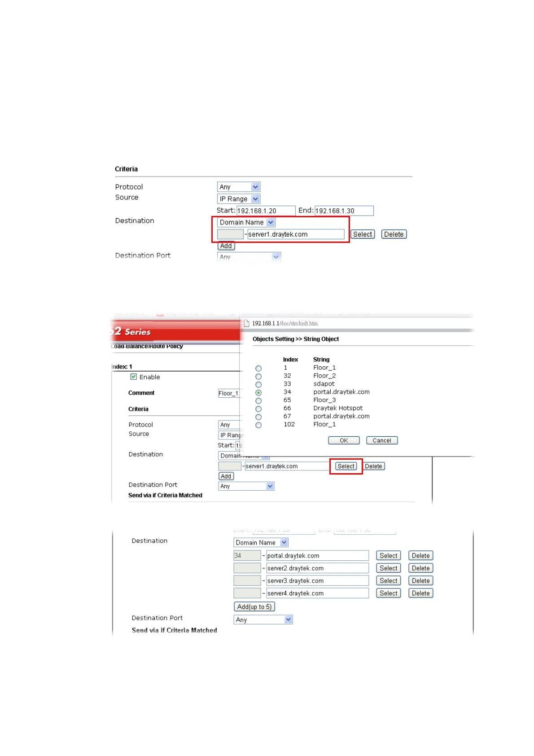
Task: Click the "Send via if Criteria Matched" label in the bottom screenshot
Action: [x=174, y=630]
